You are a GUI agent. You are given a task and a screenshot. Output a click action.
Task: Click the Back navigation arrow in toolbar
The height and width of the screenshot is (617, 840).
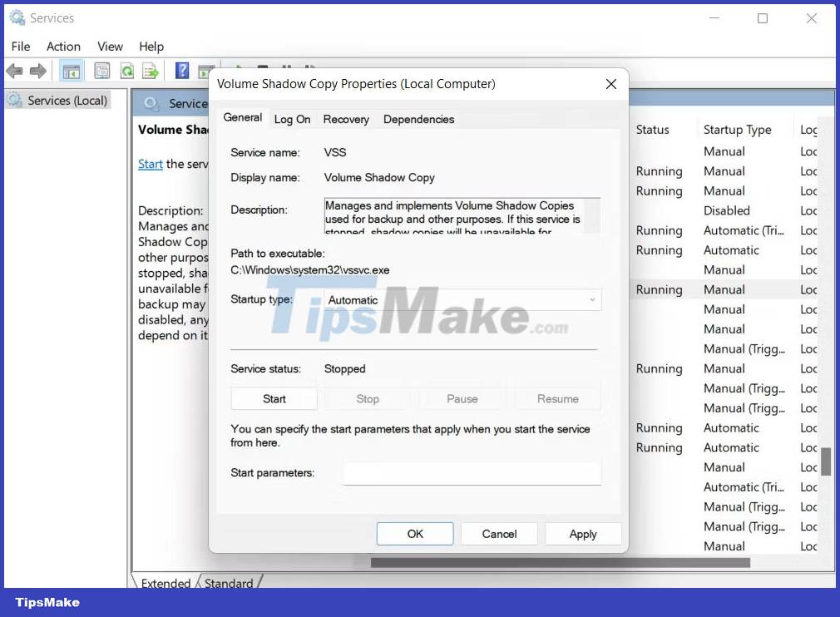14,71
